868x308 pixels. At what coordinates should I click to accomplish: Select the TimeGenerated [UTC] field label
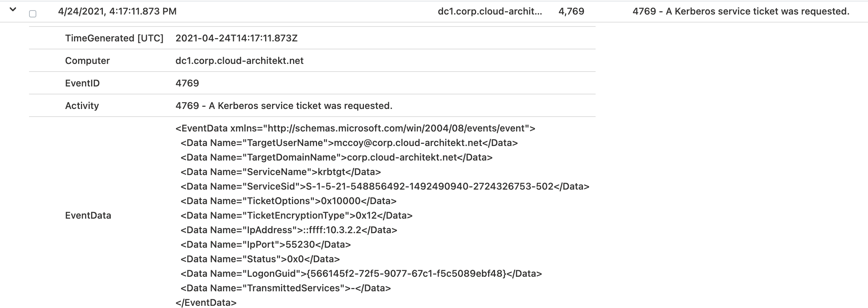114,38
